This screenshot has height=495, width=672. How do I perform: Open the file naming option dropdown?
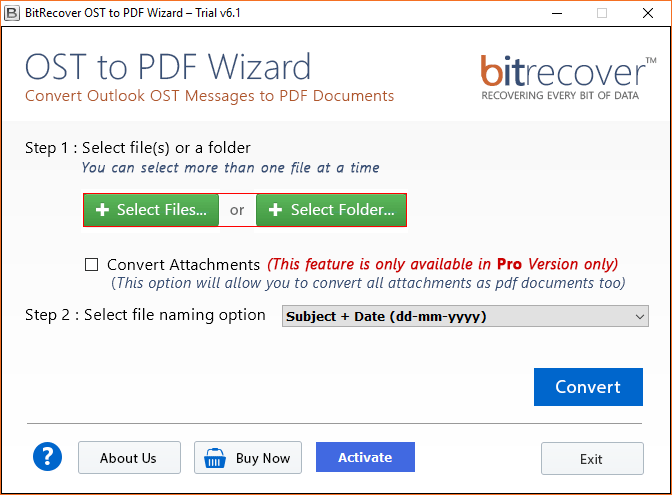point(465,316)
